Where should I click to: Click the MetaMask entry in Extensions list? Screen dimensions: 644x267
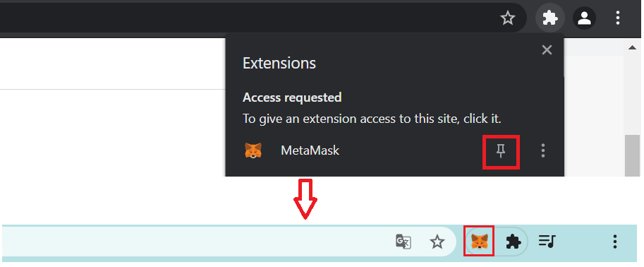310,150
